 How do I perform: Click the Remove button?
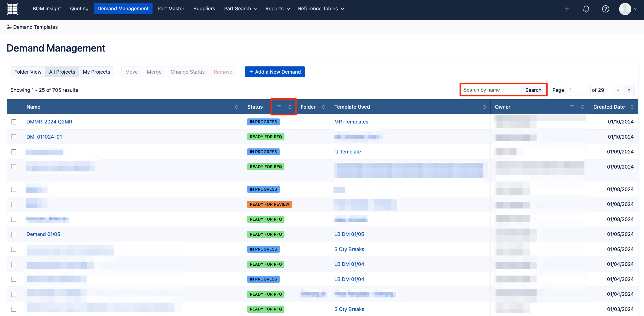[223, 72]
